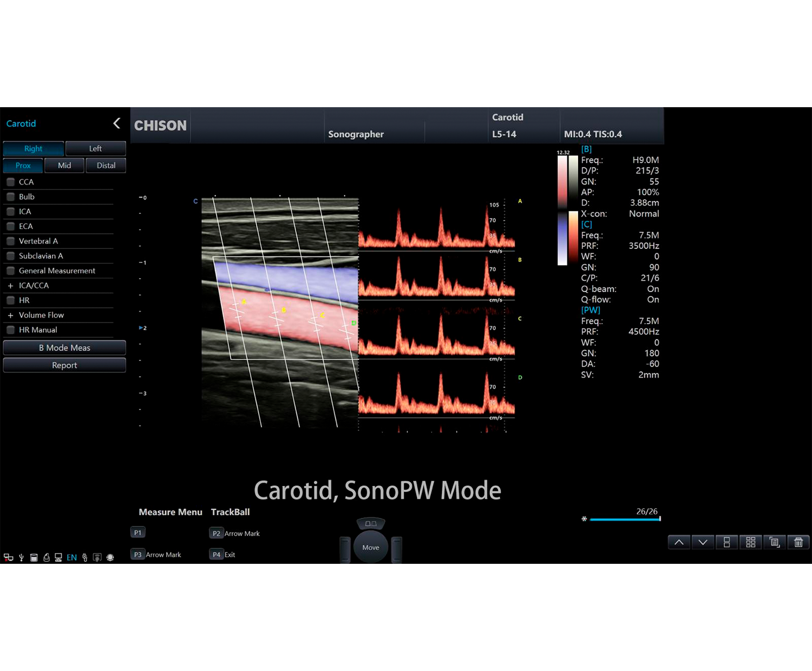The height and width of the screenshot is (671, 812).
Task: Check the General Measurement box
Action: pyautogui.click(x=10, y=271)
